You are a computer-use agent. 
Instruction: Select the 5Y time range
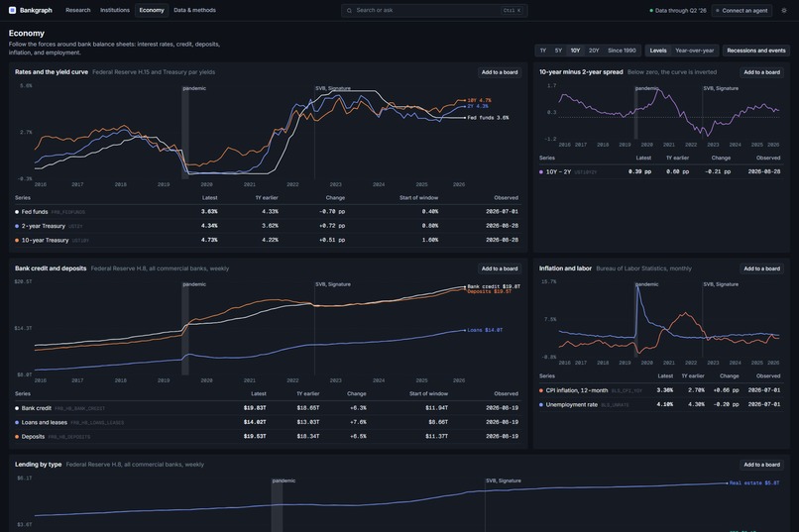[558, 51]
